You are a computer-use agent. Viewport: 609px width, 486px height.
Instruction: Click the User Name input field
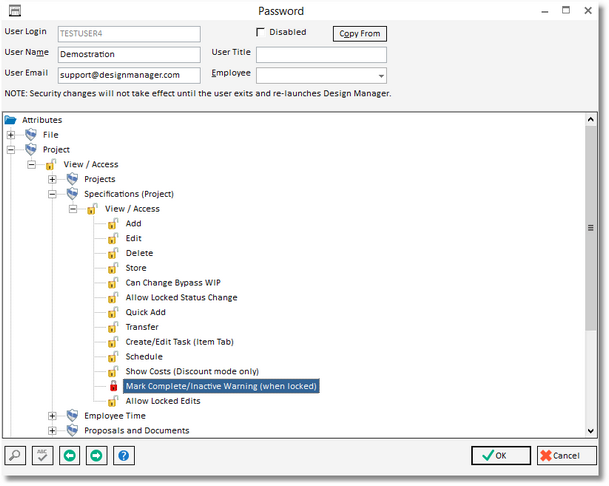tap(129, 54)
